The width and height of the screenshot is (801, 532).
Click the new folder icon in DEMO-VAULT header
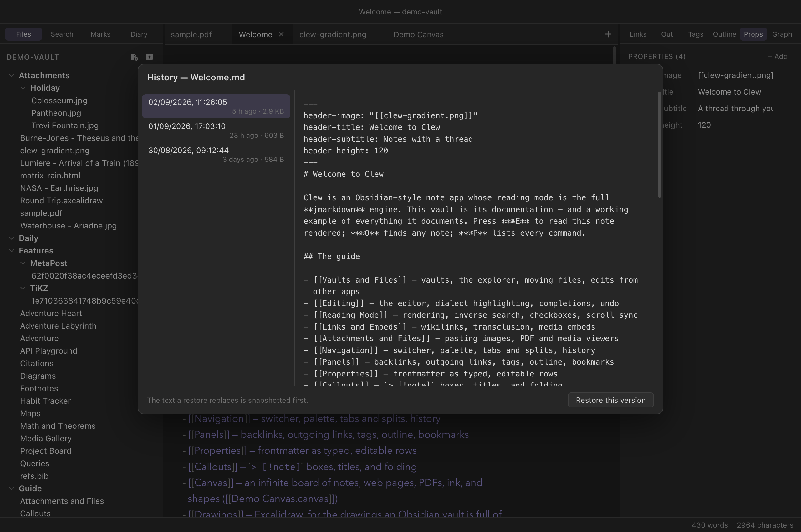(150, 57)
